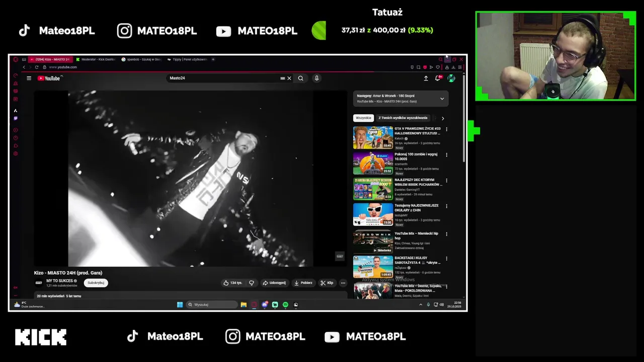Open browser snapshot tool icon
The image size is (644, 362).
coord(418,67)
